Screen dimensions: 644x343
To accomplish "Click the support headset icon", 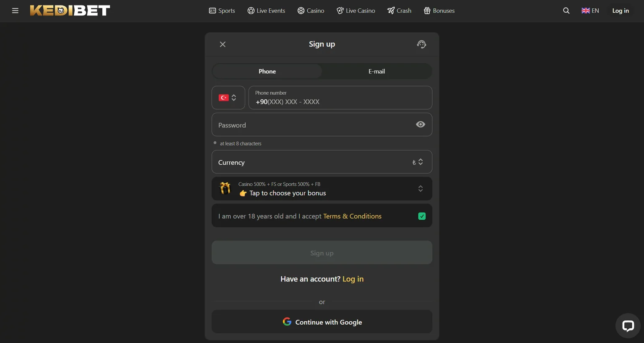I will [421, 44].
